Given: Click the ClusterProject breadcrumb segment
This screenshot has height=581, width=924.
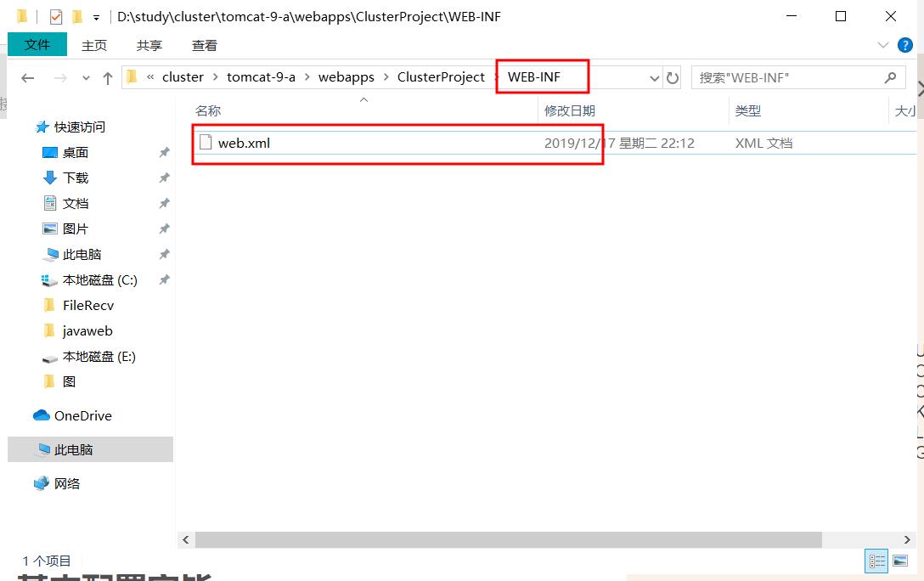Looking at the screenshot, I should point(441,77).
